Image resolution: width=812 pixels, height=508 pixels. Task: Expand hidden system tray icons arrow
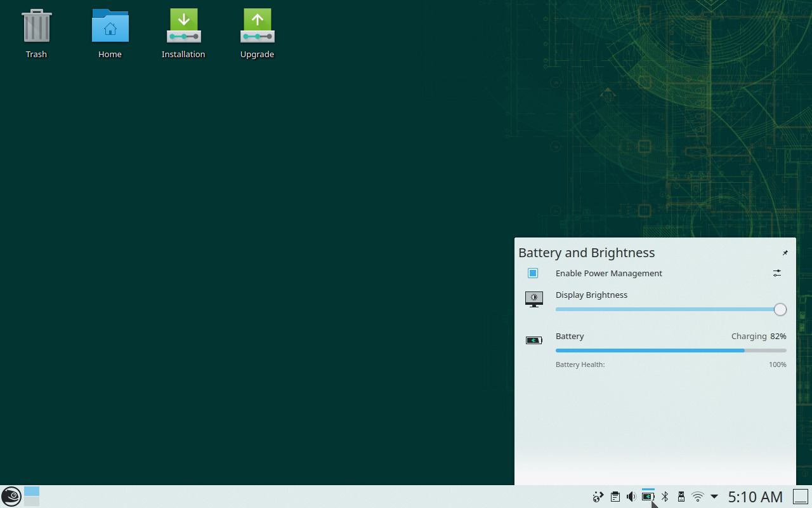coord(714,497)
